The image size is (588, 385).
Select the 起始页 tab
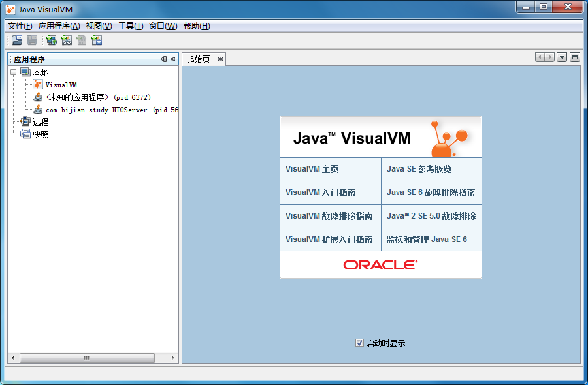[199, 59]
